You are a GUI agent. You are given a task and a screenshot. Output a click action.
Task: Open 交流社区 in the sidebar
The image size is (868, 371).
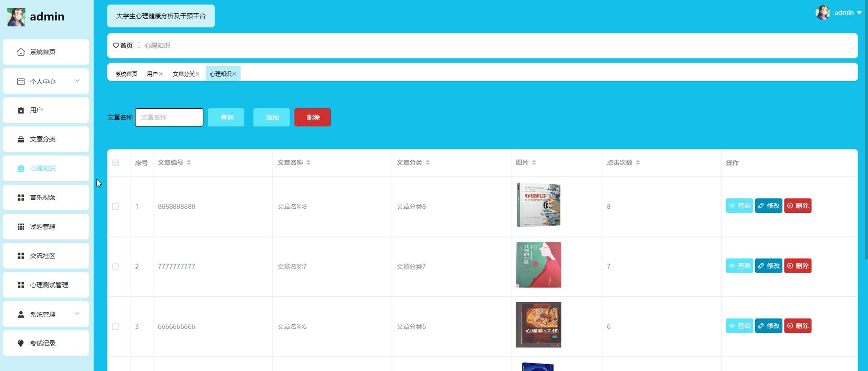(46, 256)
